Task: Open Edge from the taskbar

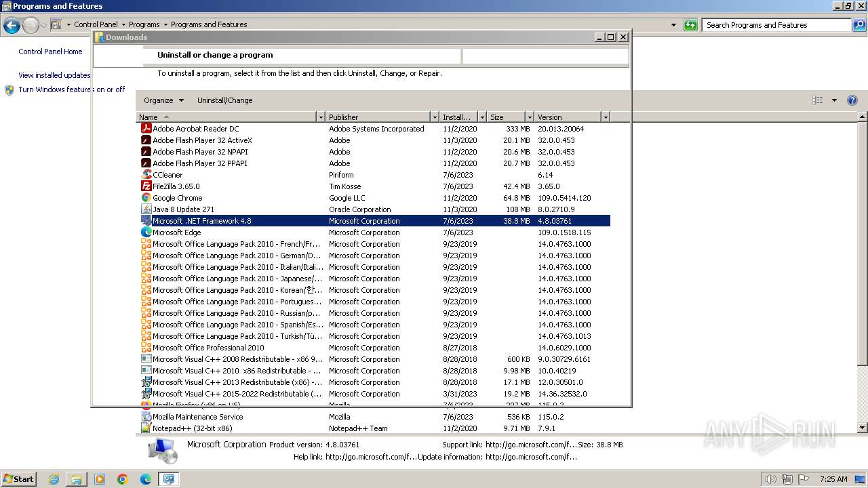Action: (146, 479)
